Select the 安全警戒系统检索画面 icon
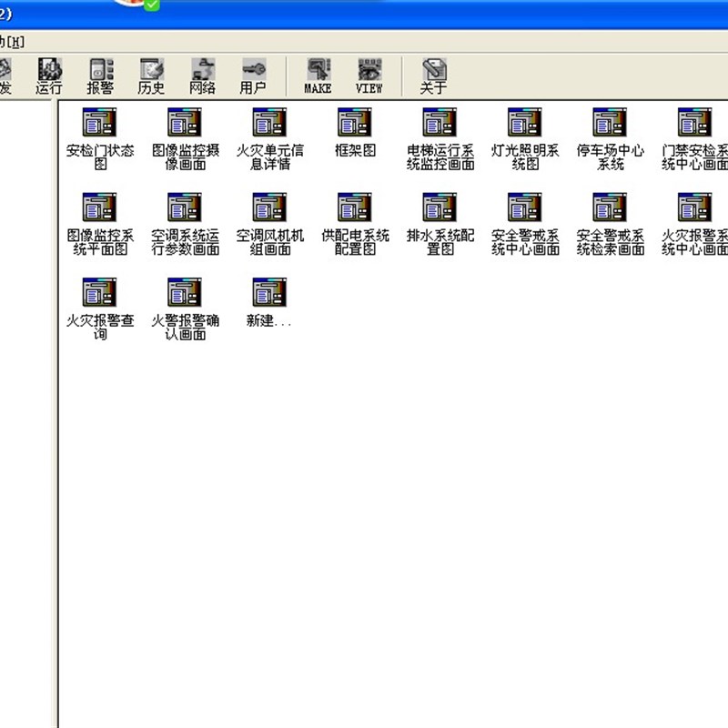Image resolution: width=728 pixels, height=728 pixels. click(x=610, y=207)
